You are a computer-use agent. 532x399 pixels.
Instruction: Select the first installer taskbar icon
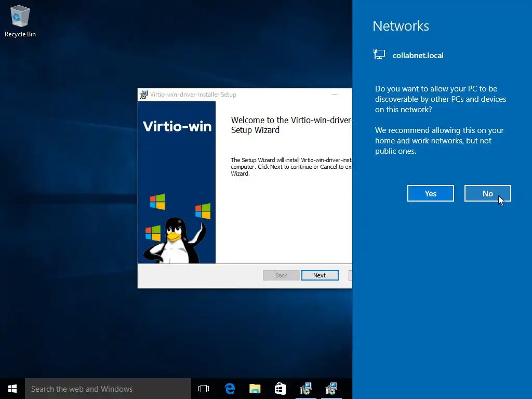click(305, 389)
